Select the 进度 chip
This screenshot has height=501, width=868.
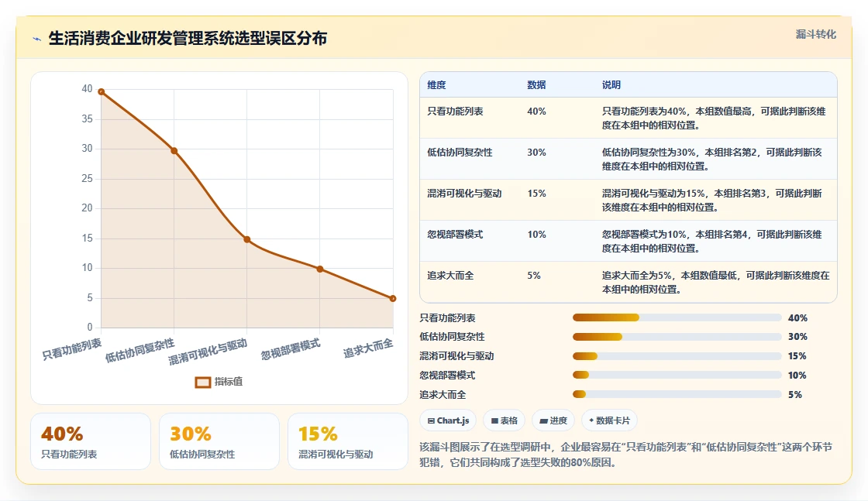tap(553, 420)
